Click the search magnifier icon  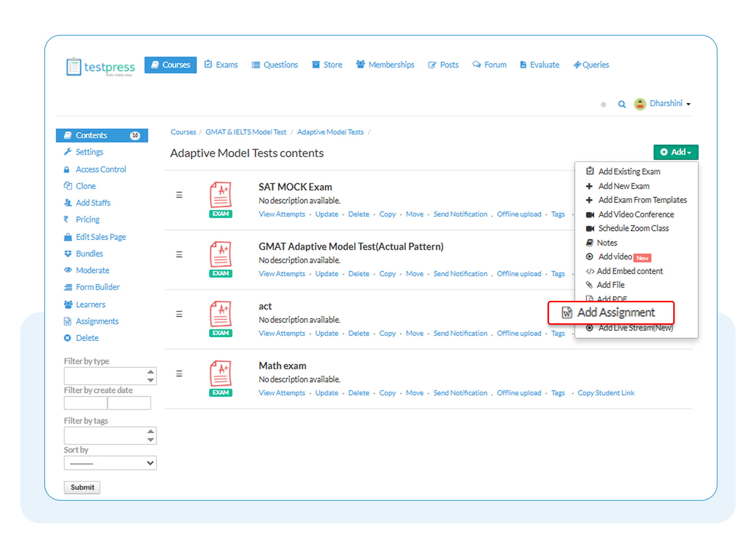[622, 104]
